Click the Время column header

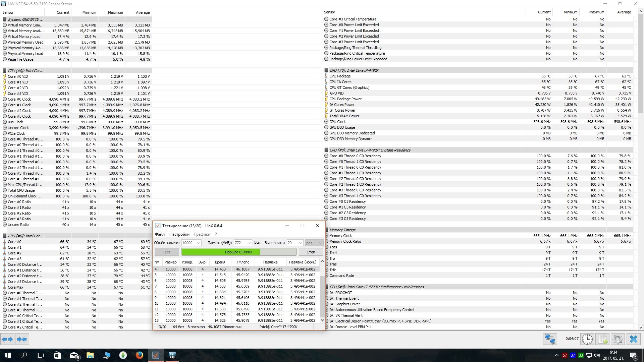point(220,262)
